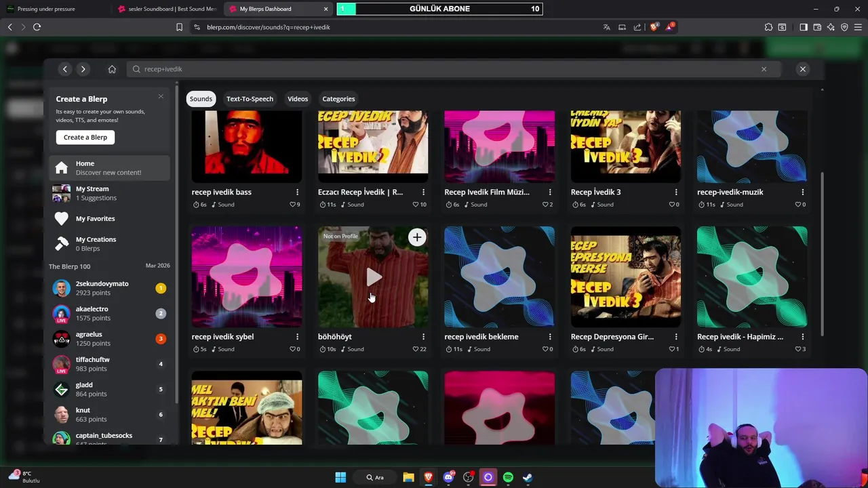Select the Sounds tab
This screenshot has height=488, width=868.
[x=201, y=98]
